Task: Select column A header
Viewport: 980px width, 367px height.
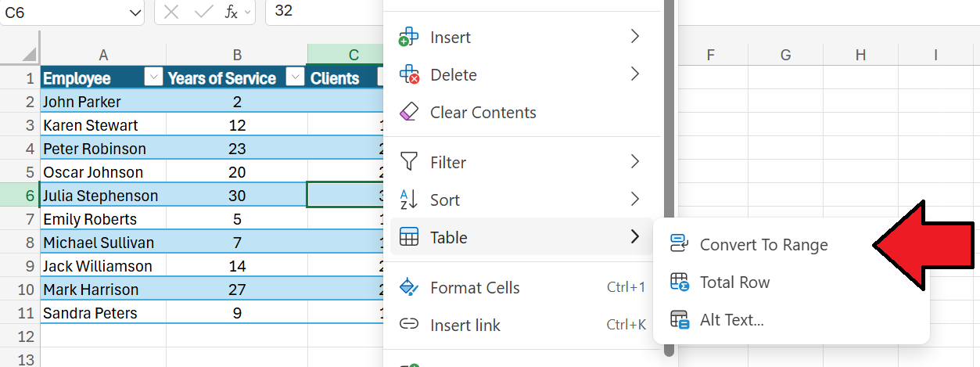Action: [103, 55]
